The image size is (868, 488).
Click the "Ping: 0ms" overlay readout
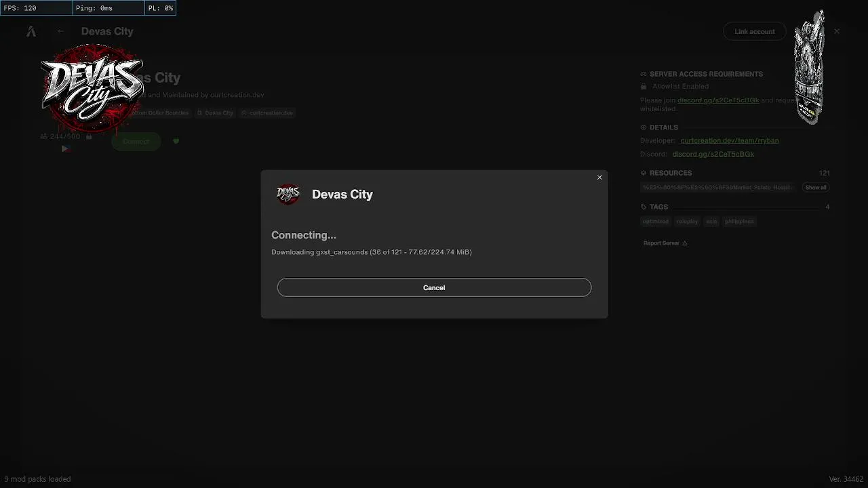pos(94,8)
